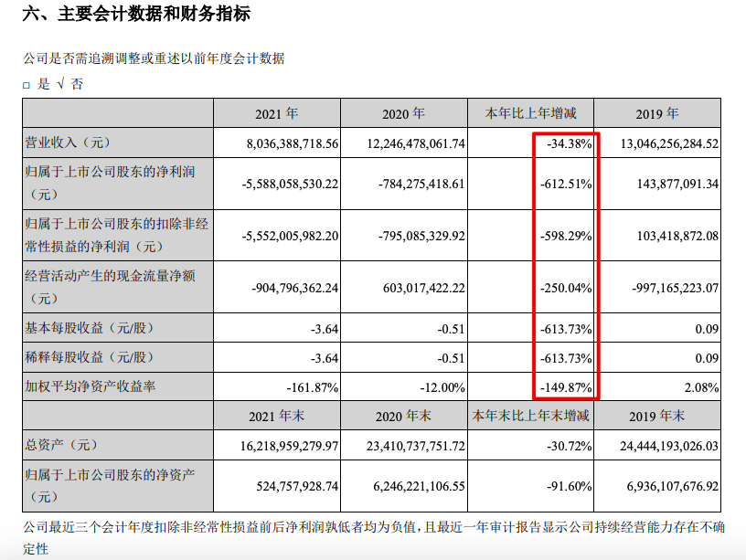Screen dimensions: 746x560
Task: Click value 8,036,388,718.56
Action: click(293, 143)
